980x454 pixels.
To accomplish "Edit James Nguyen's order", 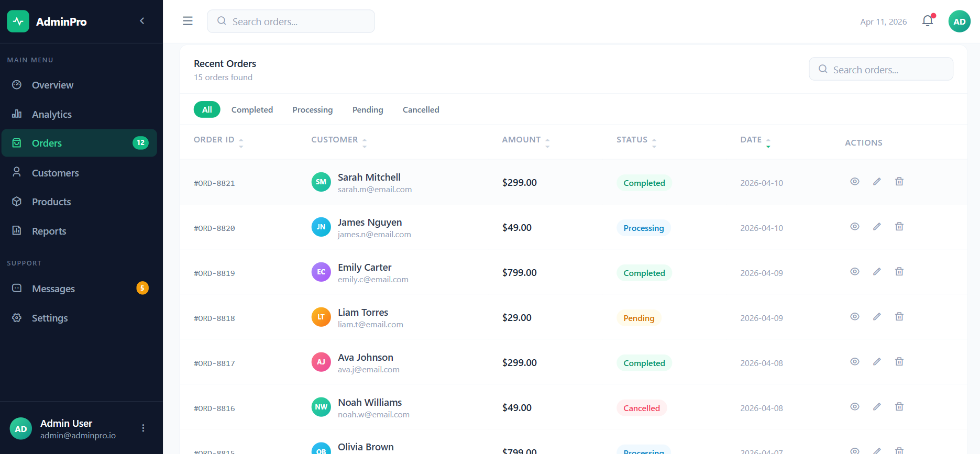I will pyautogui.click(x=877, y=227).
